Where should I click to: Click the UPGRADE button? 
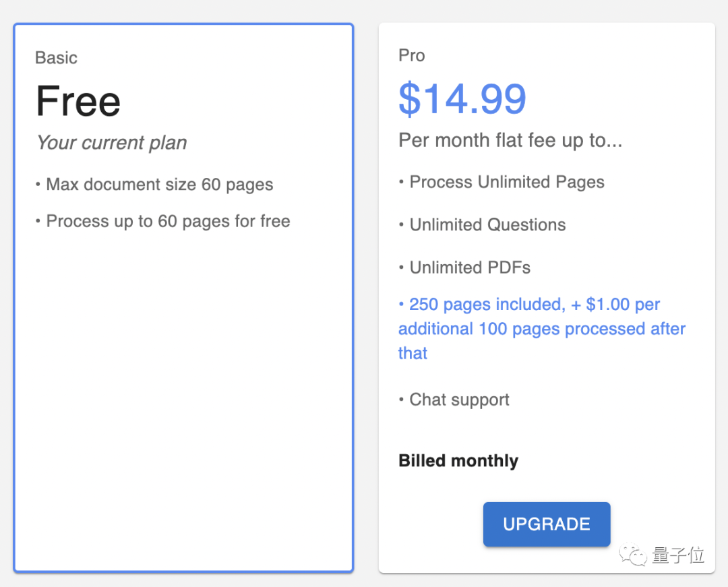(547, 524)
